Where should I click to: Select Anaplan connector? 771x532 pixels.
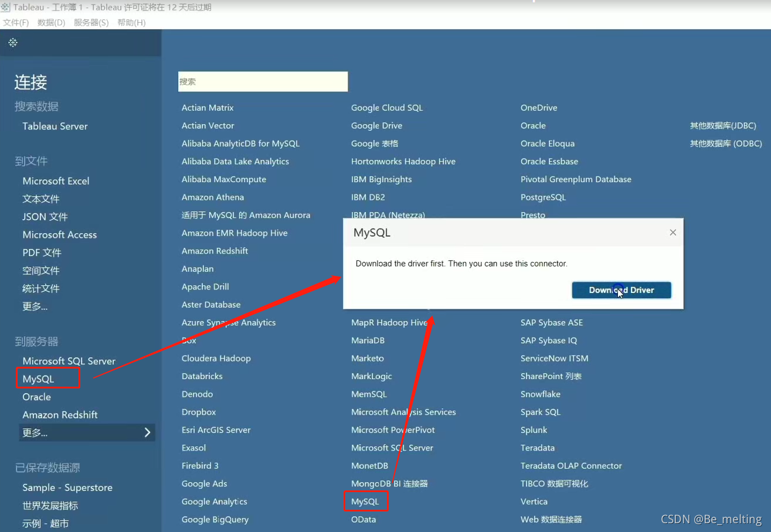click(x=198, y=269)
